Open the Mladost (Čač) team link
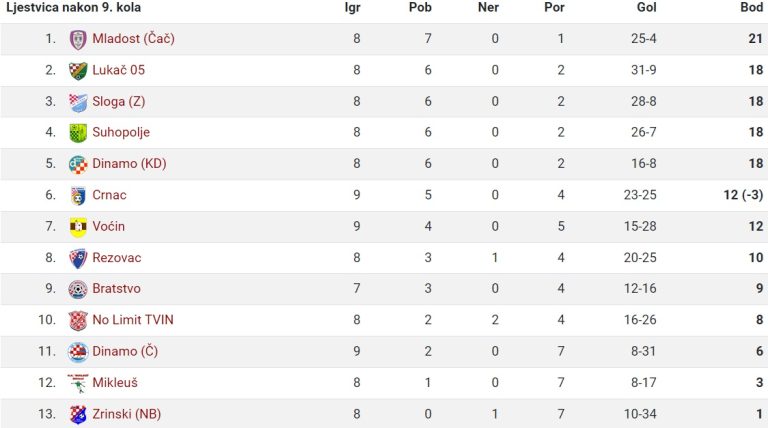Image resolution: width=768 pixels, height=428 pixels. 133,39
